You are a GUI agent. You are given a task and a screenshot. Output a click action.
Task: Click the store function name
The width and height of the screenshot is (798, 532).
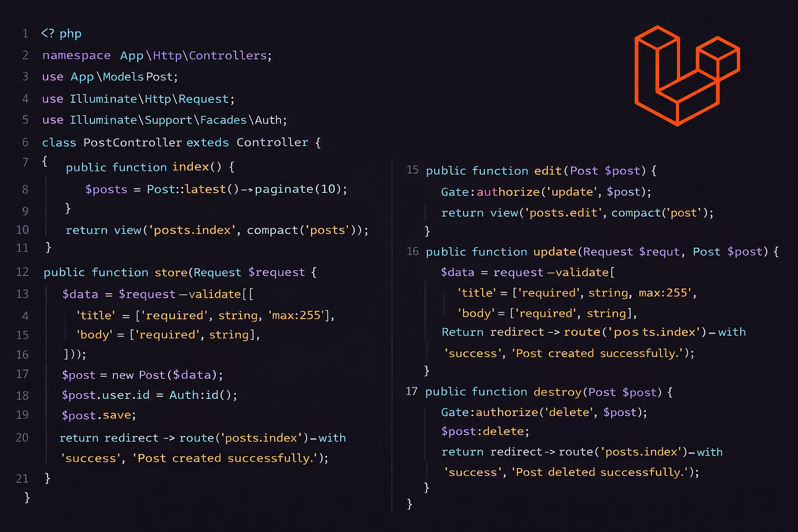click(170, 272)
